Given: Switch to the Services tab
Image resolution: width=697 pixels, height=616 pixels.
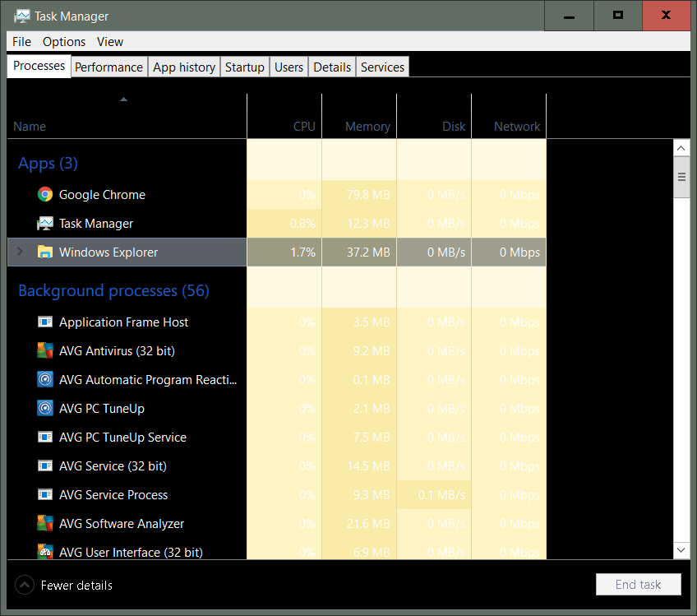Looking at the screenshot, I should pyautogui.click(x=382, y=67).
